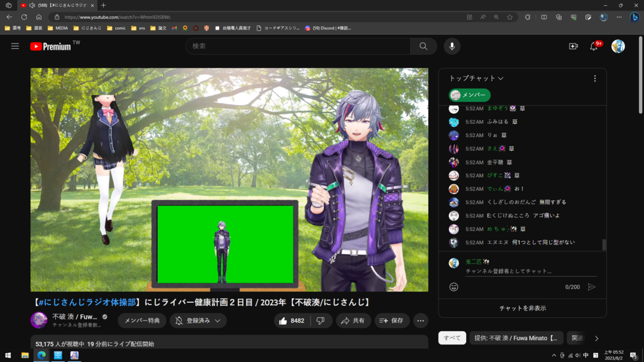Open Edge split screen icon
Screen dimensions: 644x362
click(x=544, y=17)
